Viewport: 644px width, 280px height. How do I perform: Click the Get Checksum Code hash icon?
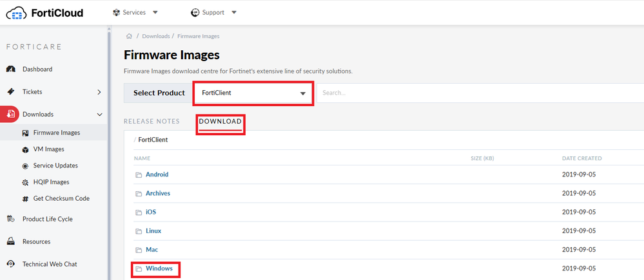(x=25, y=199)
